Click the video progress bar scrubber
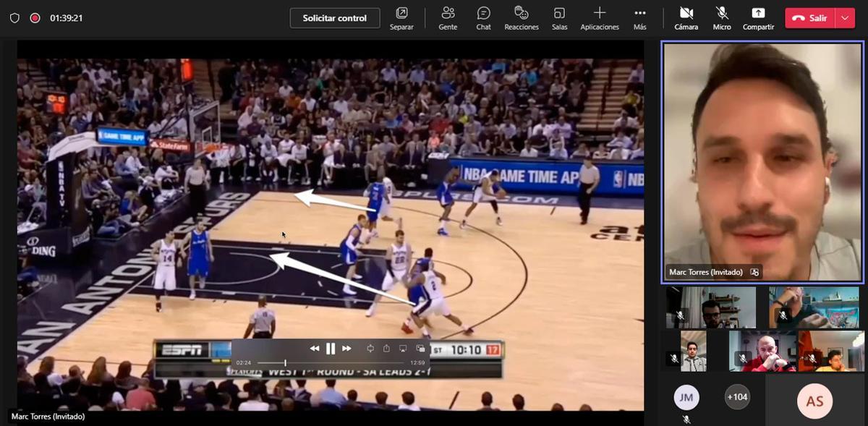868x426 pixels. (x=285, y=362)
